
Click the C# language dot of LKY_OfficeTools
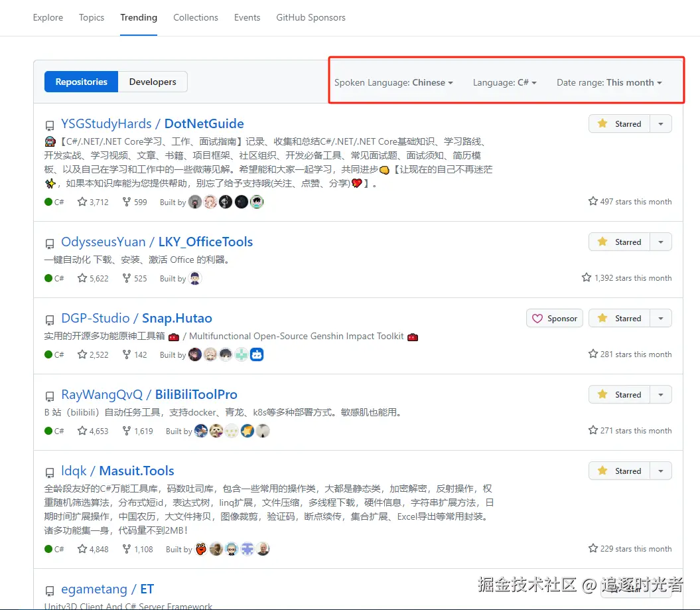click(48, 278)
